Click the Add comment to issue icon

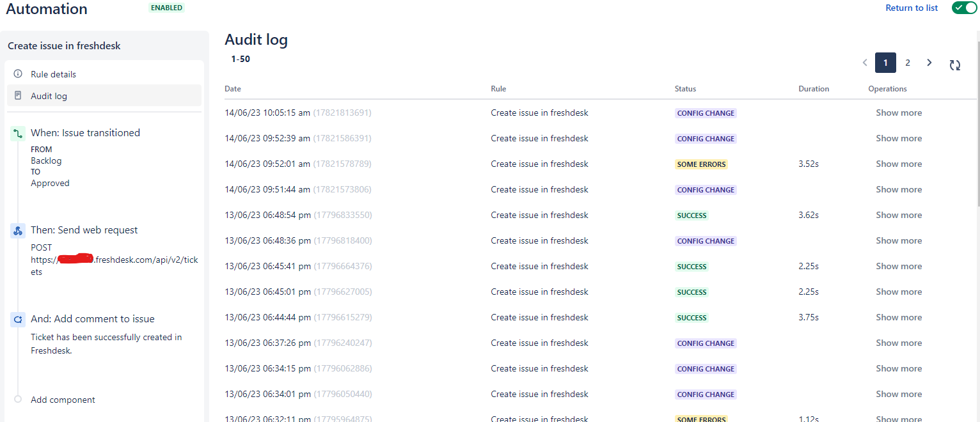click(18, 320)
